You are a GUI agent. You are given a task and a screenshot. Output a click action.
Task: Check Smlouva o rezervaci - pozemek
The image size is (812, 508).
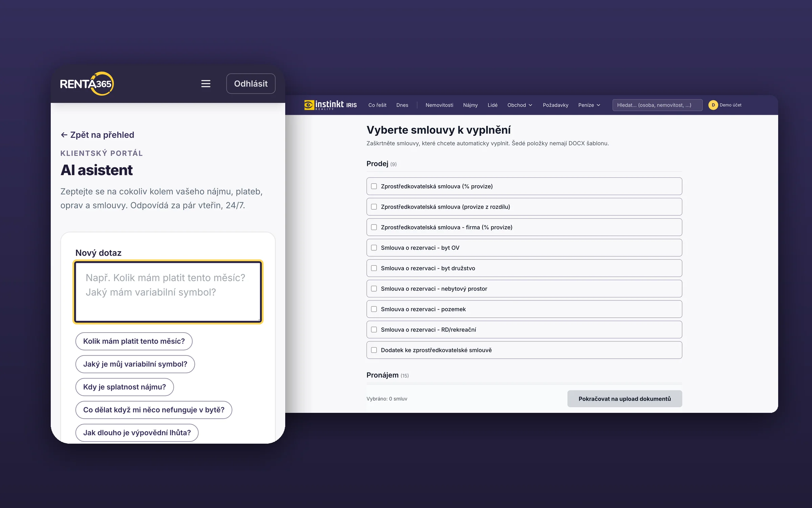tap(374, 309)
